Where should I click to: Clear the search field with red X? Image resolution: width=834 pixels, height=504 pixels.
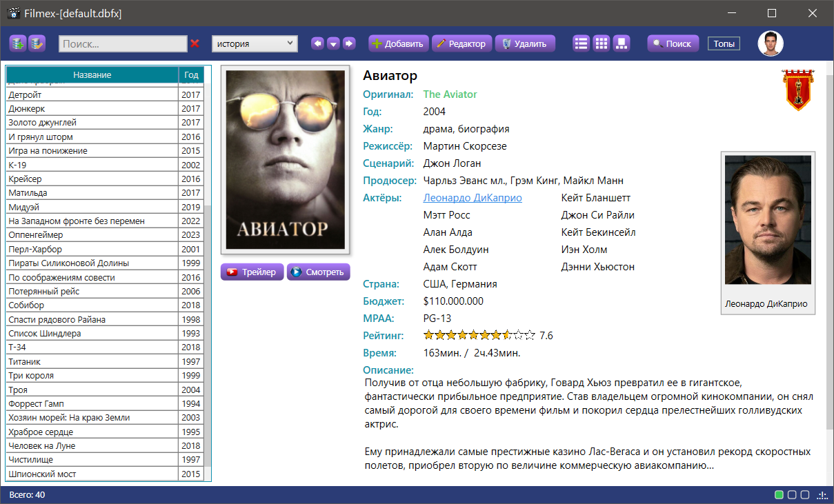coord(195,43)
